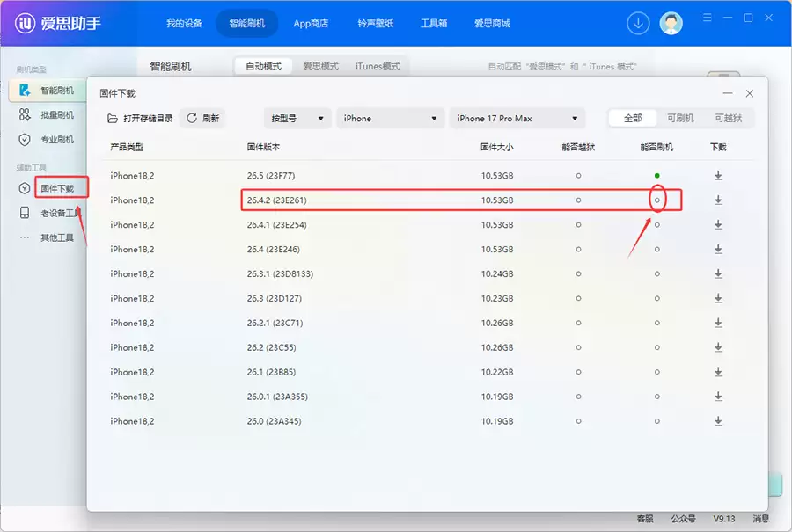Switch to iTunes模式 tab
The height and width of the screenshot is (532, 792).
tap(378, 66)
